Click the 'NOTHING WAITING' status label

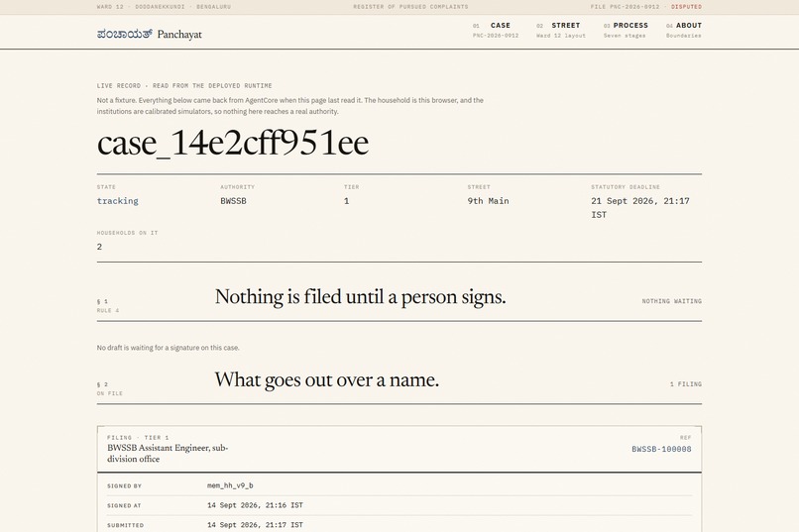pyautogui.click(x=671, y=301)
